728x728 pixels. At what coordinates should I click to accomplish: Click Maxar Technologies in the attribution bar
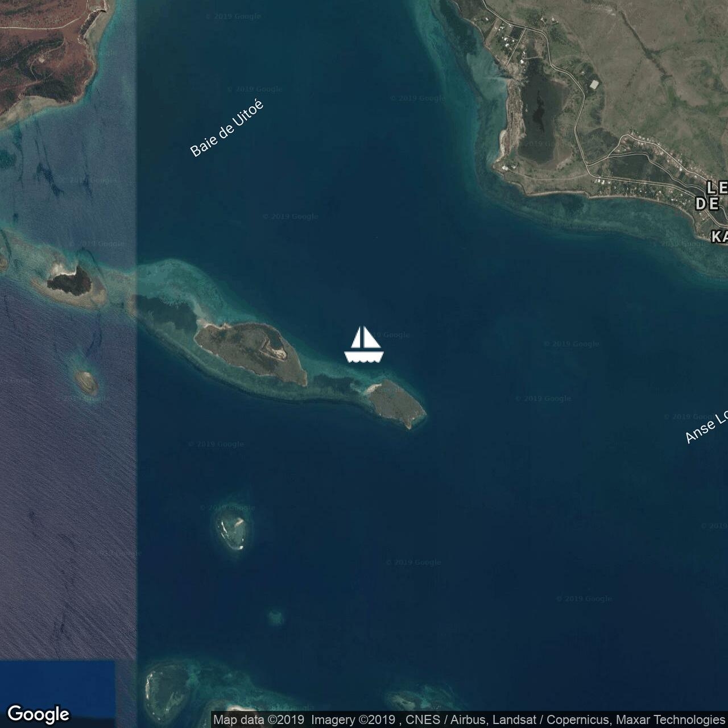(x=670, y=720)
